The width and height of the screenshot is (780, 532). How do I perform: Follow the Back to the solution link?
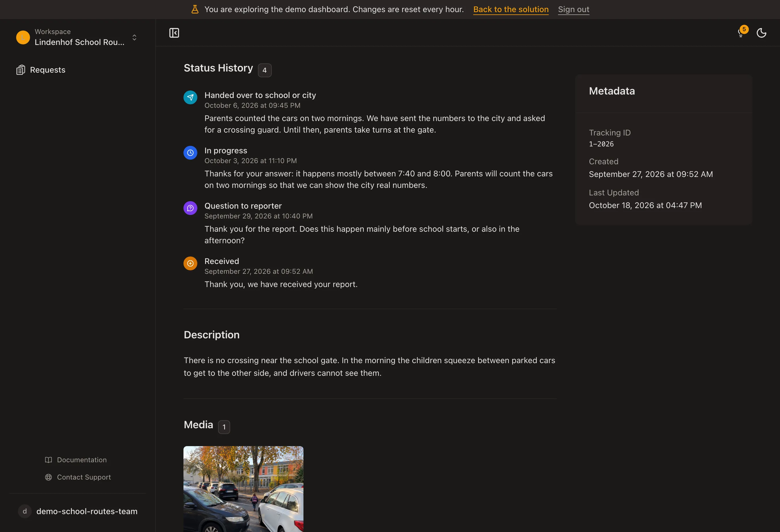pyautogui.click(x=511, y=10)
